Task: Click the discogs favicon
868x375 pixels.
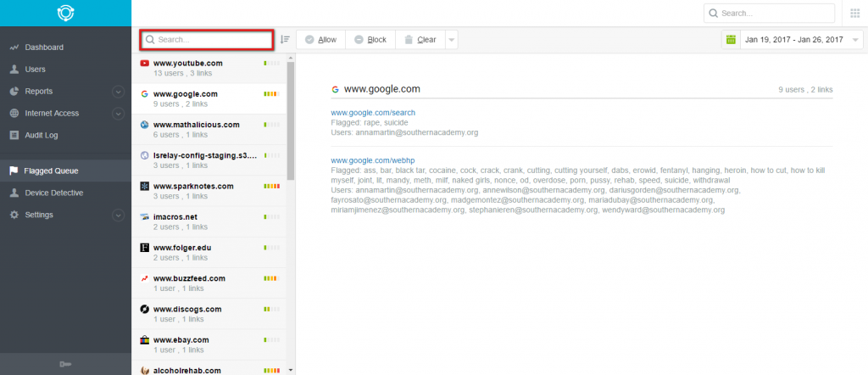Action: (x=144, y=309)
